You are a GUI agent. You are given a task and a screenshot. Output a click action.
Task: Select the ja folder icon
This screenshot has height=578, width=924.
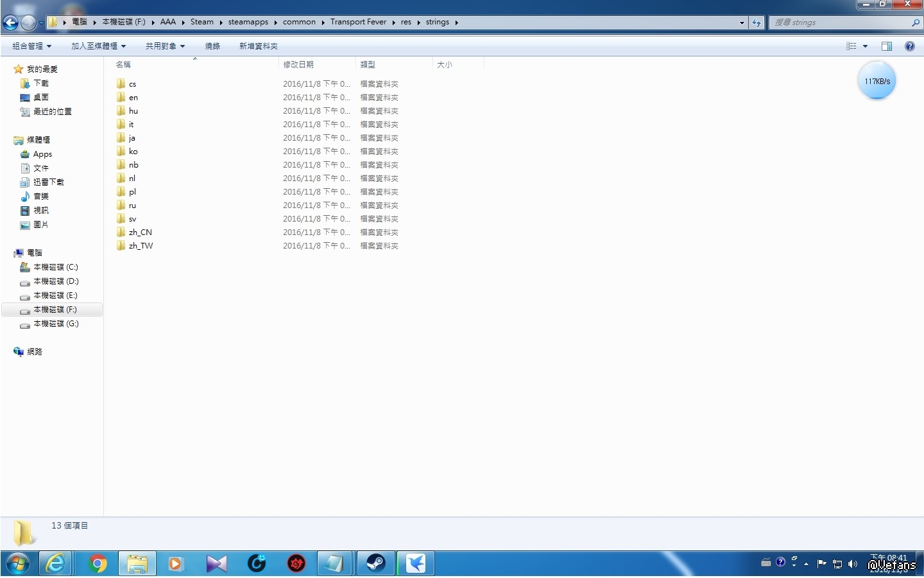click(x=121, y=138)
